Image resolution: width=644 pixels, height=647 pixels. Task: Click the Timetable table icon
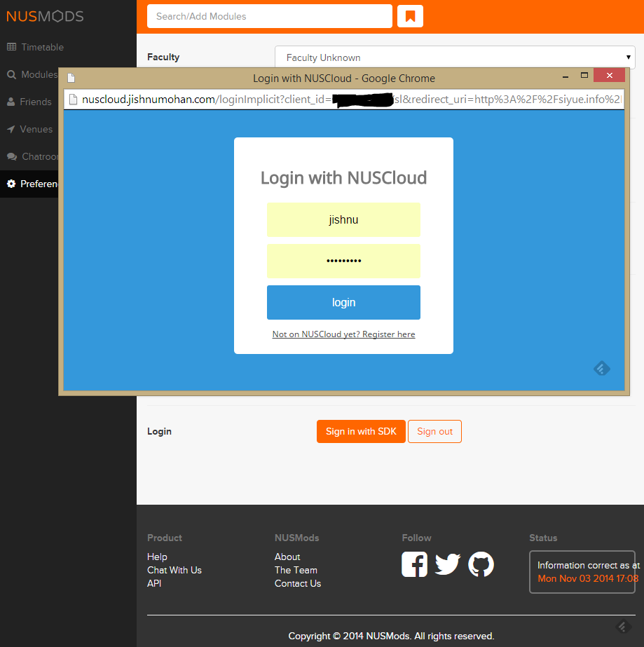pyautogui.click(x=11, y=47)
